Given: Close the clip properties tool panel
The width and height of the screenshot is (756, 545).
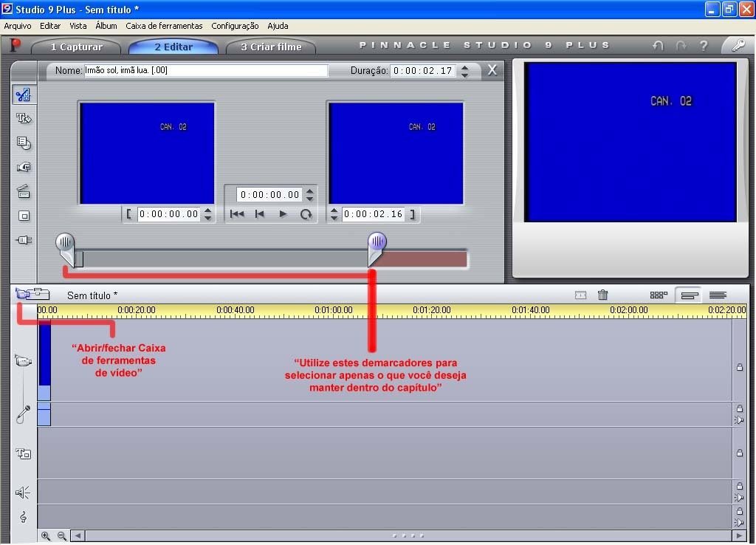Looking at the screenshot, I should (492, 70).
